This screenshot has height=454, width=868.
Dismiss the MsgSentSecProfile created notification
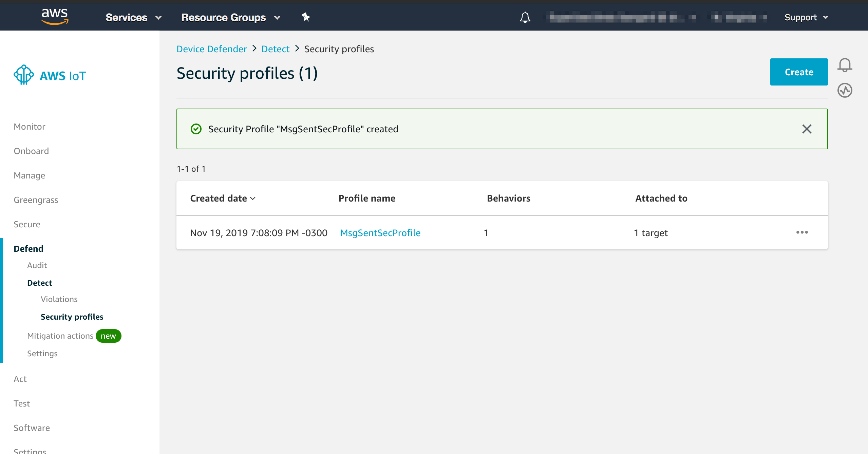tap(807, 129)
